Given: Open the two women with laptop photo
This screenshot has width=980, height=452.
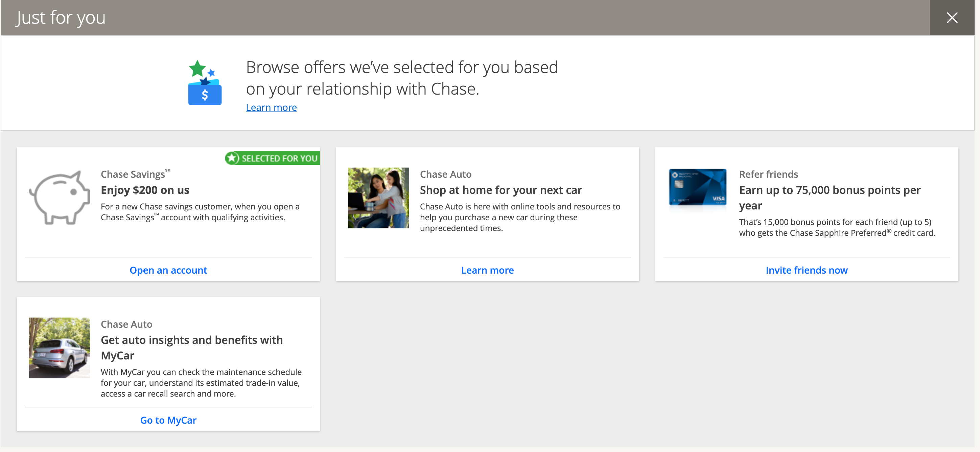Looking at the screenshot, I should click(378, 198).
